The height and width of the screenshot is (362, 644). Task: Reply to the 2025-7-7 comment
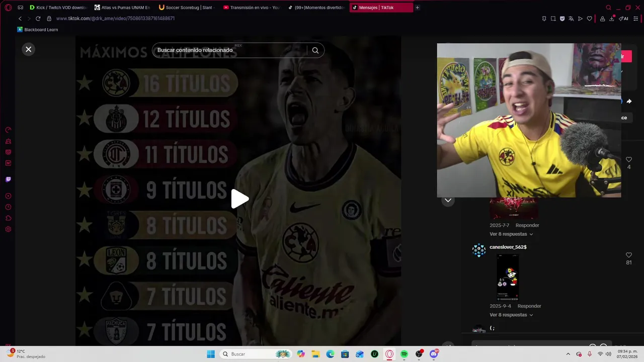[527, 225]
